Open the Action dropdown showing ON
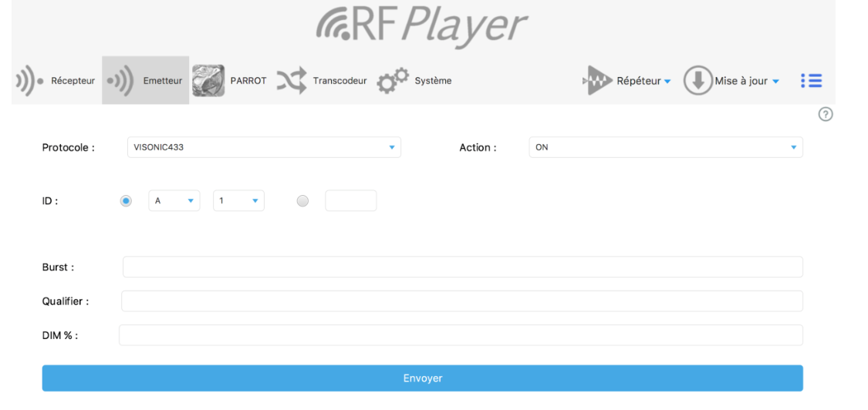868x410 pixels. pyautogui.click(x=666, y=147)
